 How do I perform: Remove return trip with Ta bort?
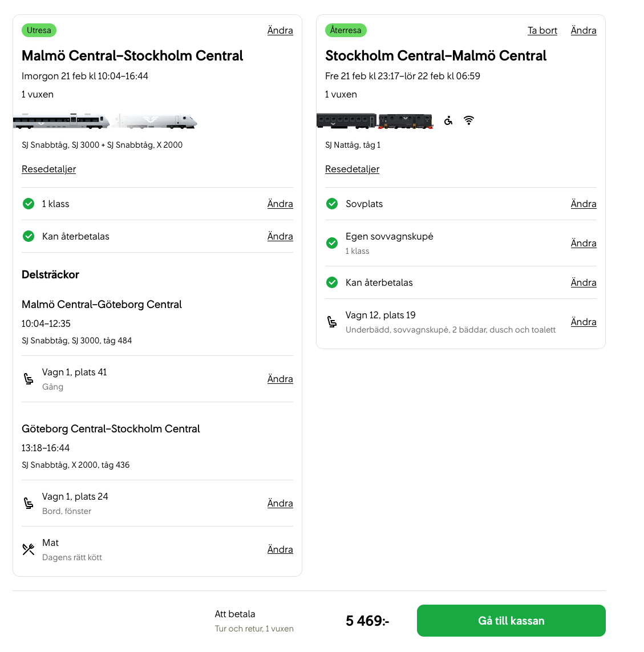coord(542,30)
